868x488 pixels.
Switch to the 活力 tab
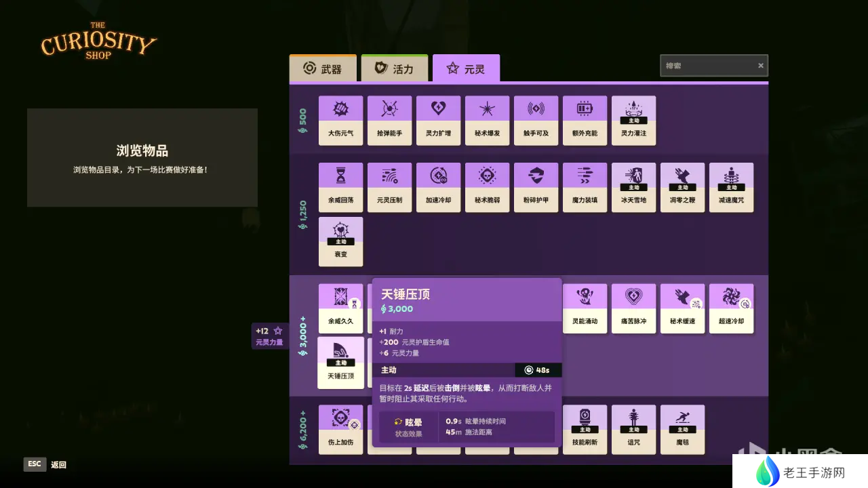point(394,68)
